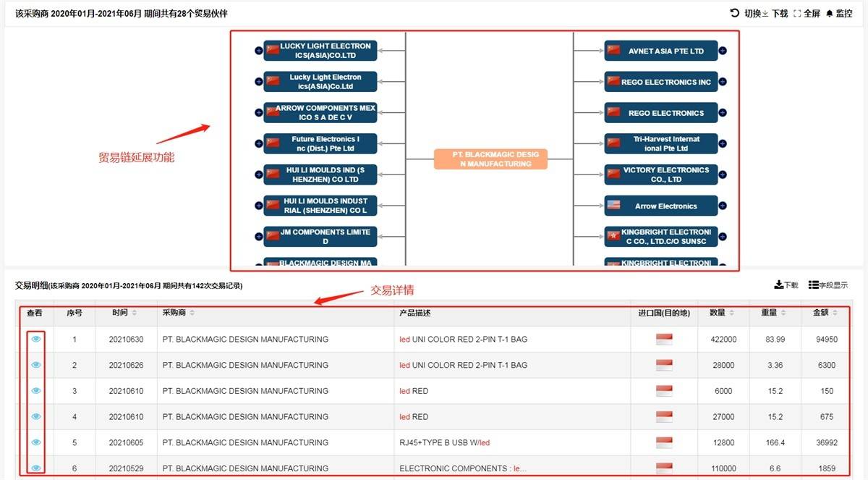
Task: Click the 监控 monitor bell button
Action: 839,13
